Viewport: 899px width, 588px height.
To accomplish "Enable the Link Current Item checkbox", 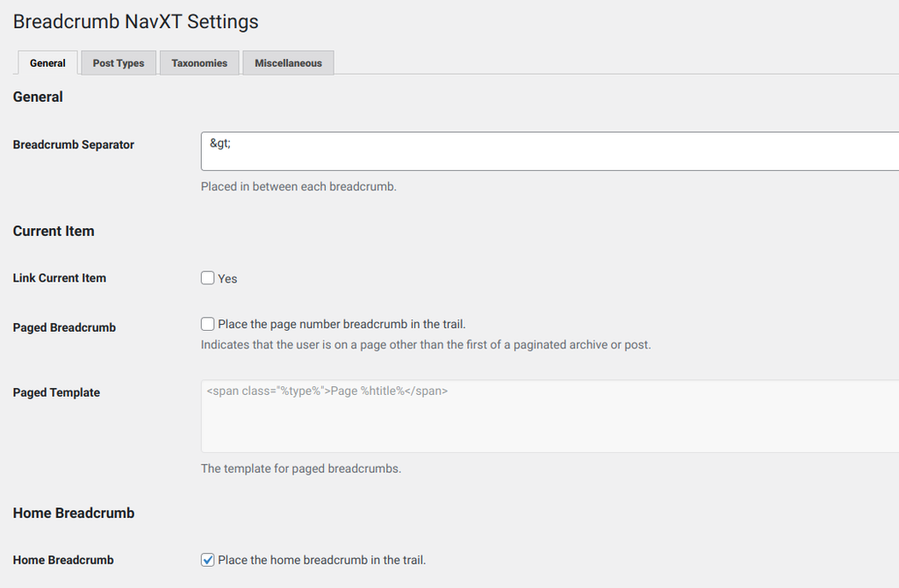I will click(x=208, y=278).
